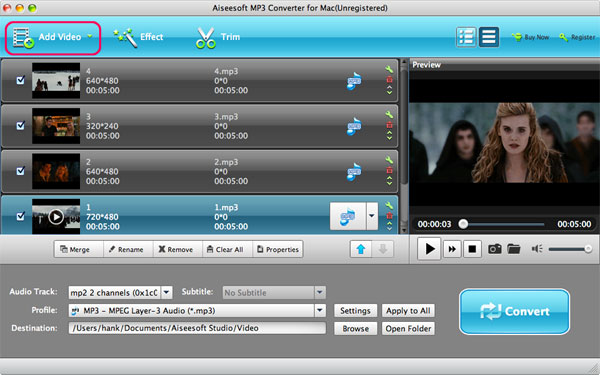Click the green wrench settings icon on row 1
The image size is (600, 375).
[x=389, y=205]
